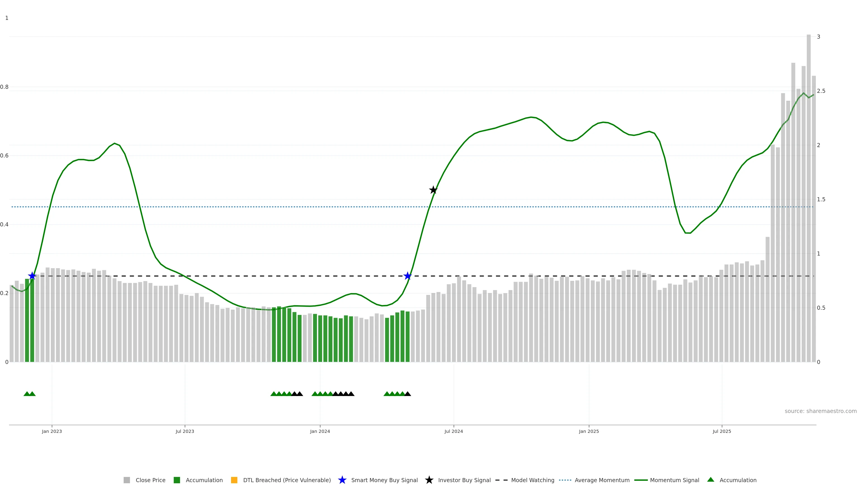
Task: Click the Jul 2025 x-axis label
Action: point(722,432)
